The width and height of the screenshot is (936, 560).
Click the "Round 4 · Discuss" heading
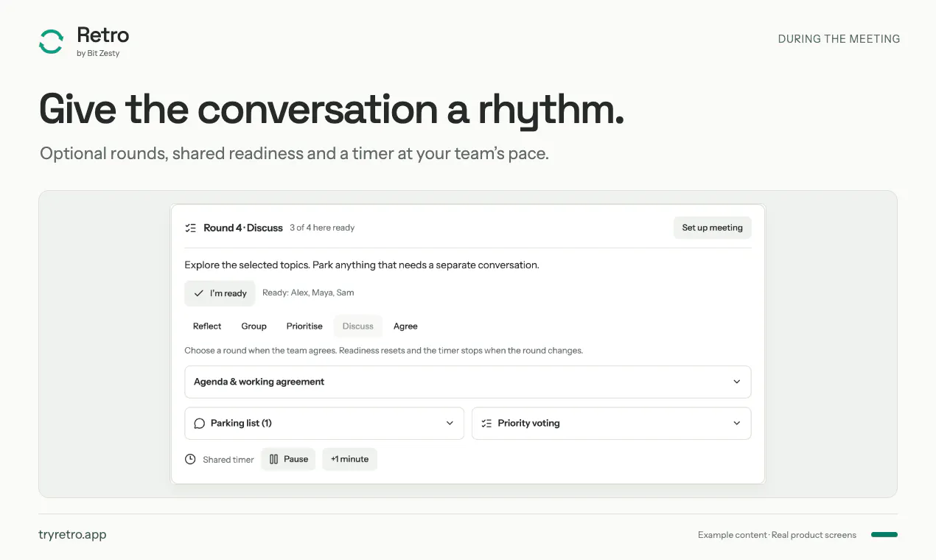(243, 228)
